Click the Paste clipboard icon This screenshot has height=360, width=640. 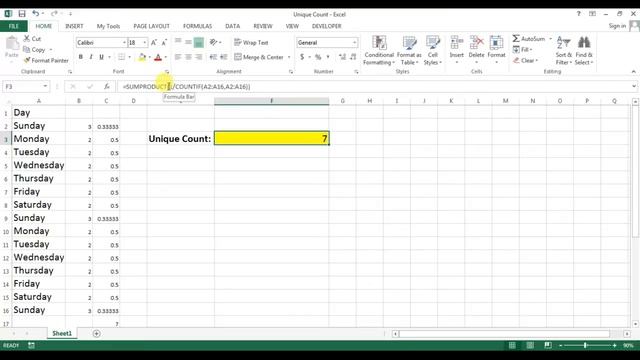(12, 43)
